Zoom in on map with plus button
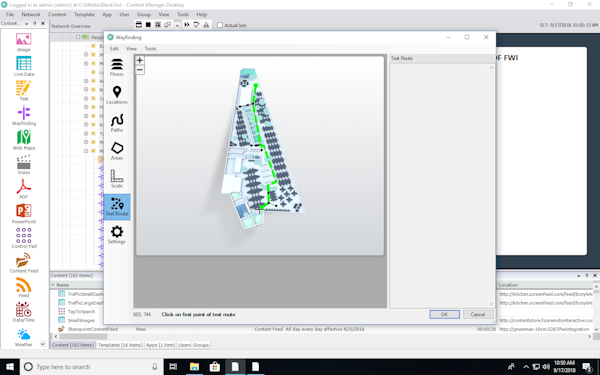The image size is (600, 375). pyautogui.click(x=140, y=60)
